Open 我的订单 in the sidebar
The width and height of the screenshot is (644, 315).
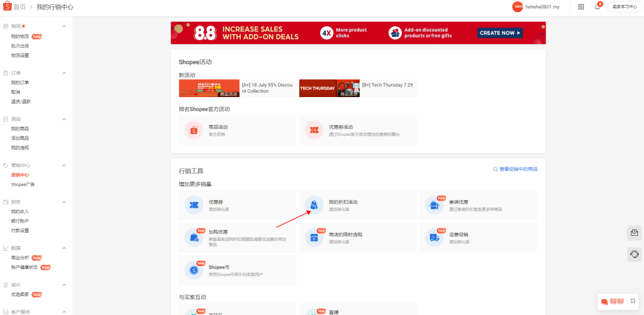point(20,82)
